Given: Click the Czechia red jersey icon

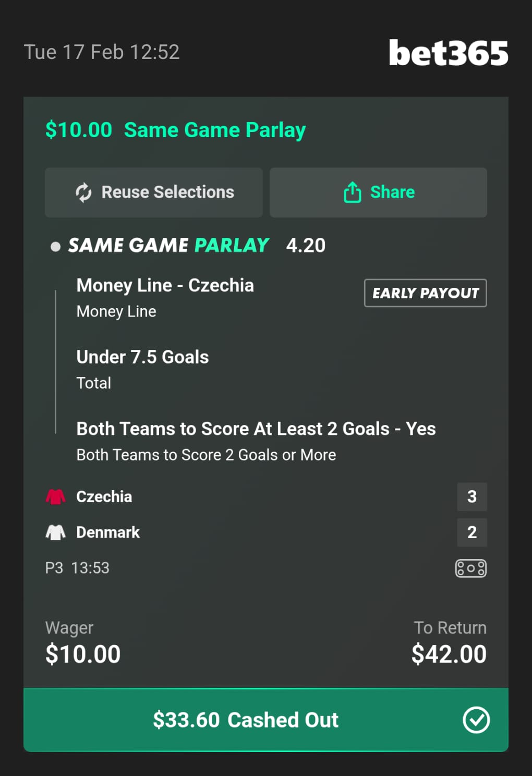Looking at the screenshot, I should [x=55, y=496].
